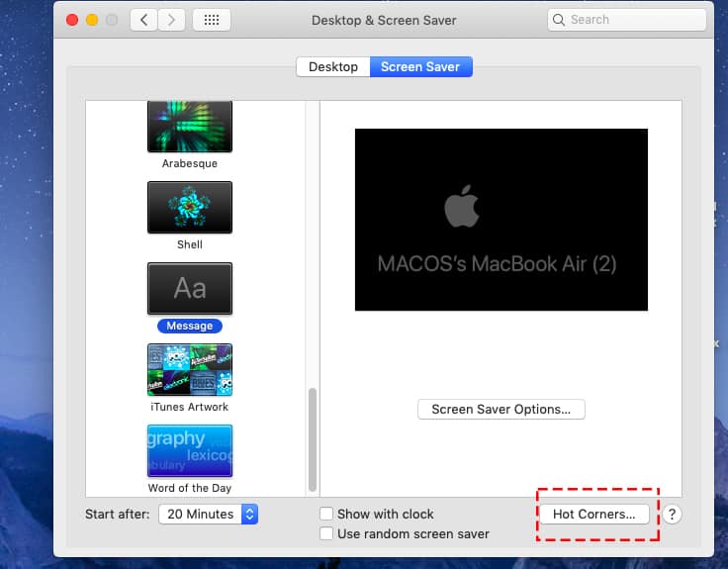Screen dimensions: 728x569
Task: Switch to the Desktop tab
Action: (333, 66)
